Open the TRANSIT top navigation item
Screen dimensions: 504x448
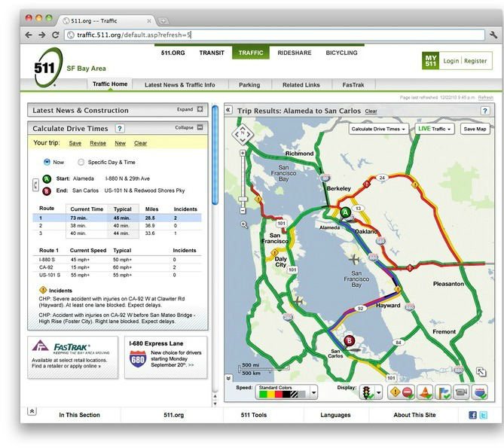[x=212, y=53]
